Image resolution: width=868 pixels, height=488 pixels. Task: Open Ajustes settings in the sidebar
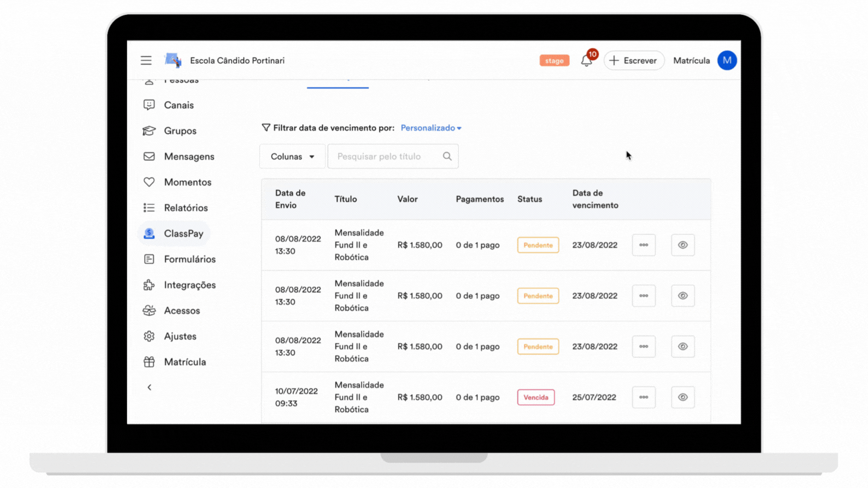pyautogui.click(x=170, y=336)
